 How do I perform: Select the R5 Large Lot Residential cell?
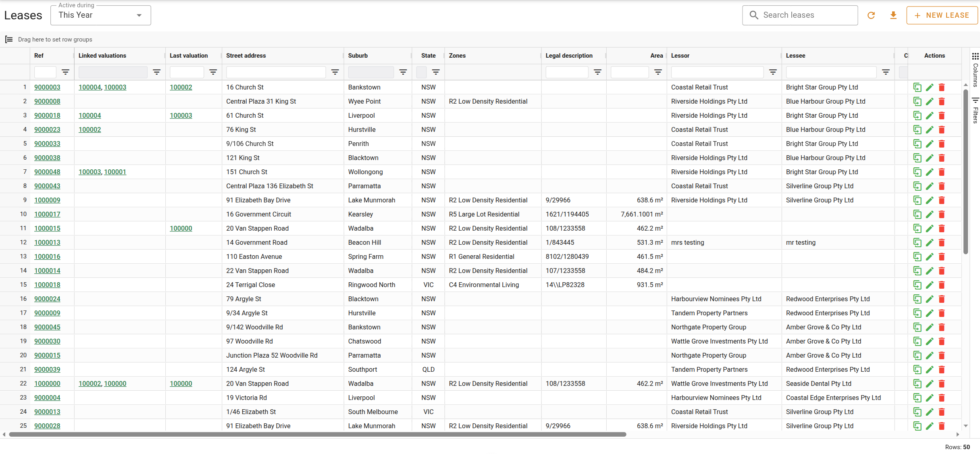[492, 214]
